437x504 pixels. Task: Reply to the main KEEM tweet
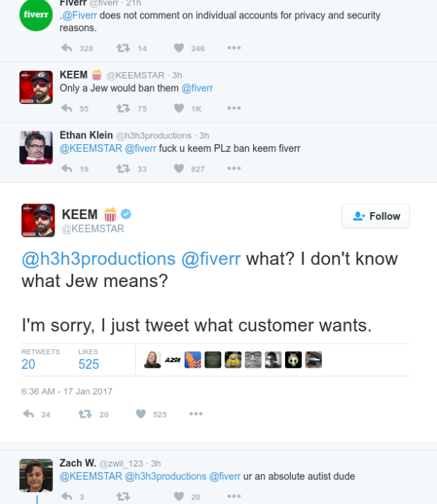[29, 414]
